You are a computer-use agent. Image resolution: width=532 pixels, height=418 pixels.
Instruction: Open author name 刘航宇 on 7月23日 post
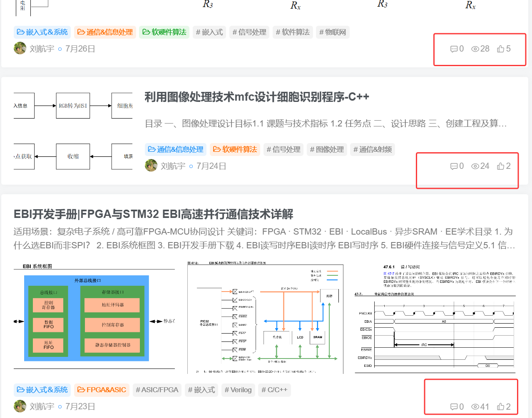42,406
